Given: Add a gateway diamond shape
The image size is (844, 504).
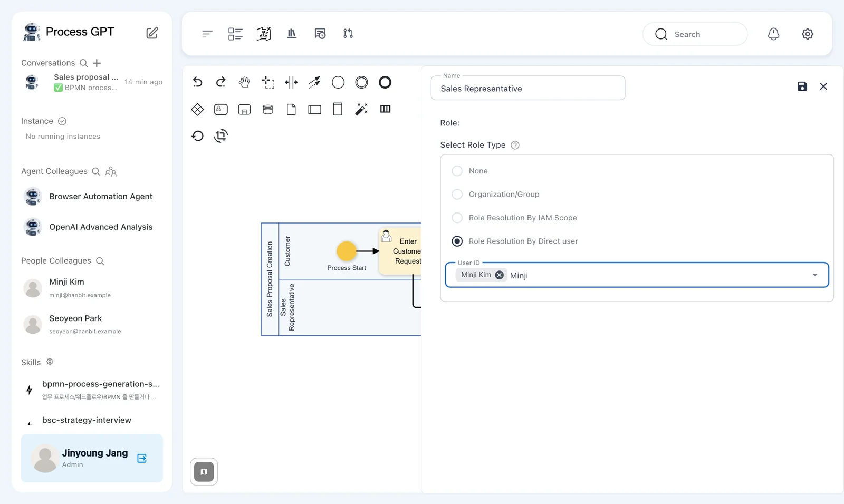Looking at the screenshot, I should coord(197,109).
